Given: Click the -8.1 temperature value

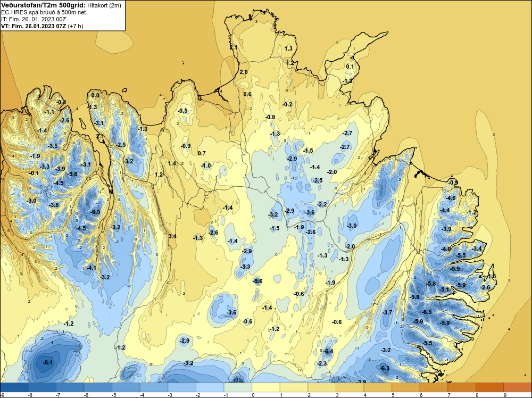Looking at the screenshot, I should click(48, 362).
